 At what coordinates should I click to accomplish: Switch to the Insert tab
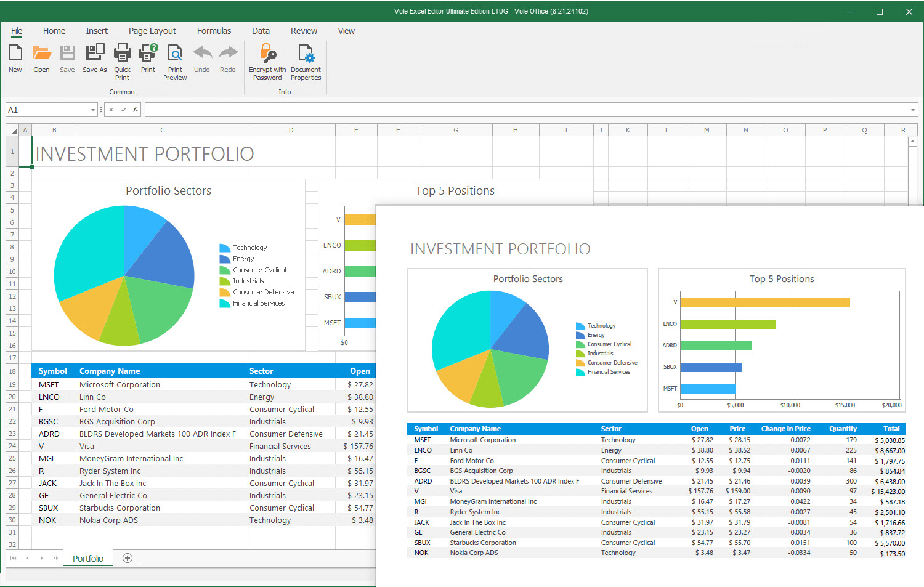(x=97, y=31)
